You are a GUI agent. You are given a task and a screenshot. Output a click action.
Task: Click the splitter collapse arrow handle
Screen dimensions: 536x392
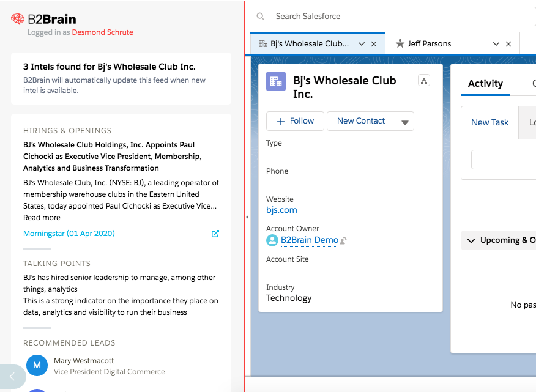pyautogui.click(x=247, y=217)
